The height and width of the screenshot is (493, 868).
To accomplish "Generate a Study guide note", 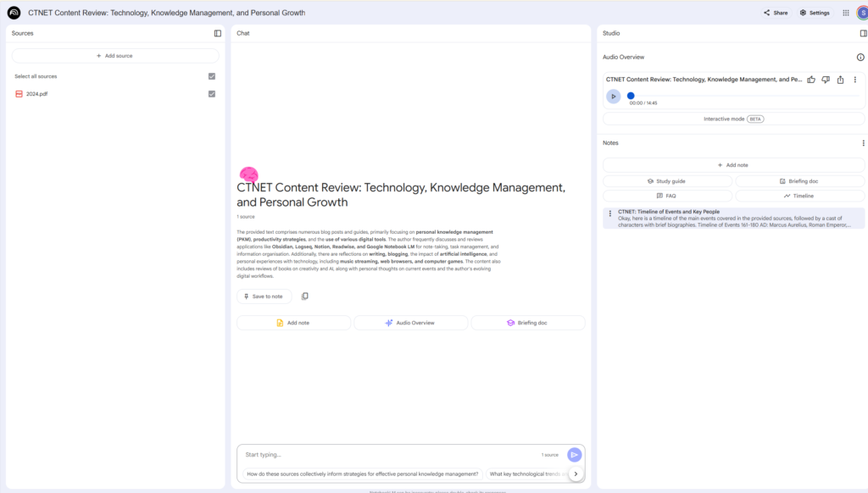I will (667, 181).
